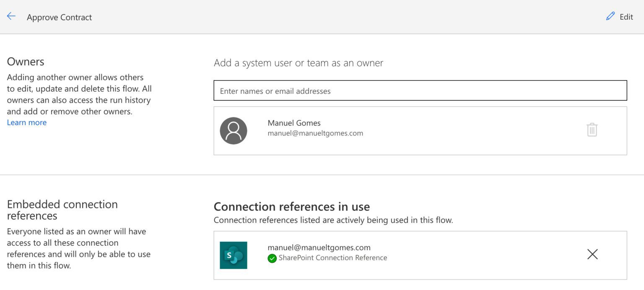
Task: Remove SharePoint connection using the X icon
Action: click(592, 254)
